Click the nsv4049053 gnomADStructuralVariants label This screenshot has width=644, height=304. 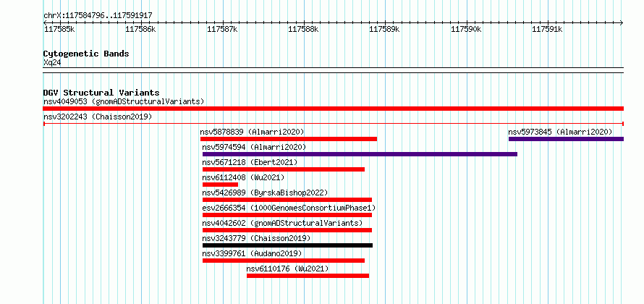[x=124, y=101]
